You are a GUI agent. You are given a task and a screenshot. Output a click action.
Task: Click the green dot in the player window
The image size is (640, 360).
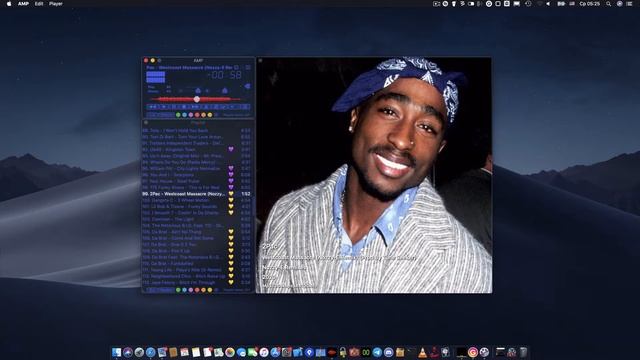178,115
